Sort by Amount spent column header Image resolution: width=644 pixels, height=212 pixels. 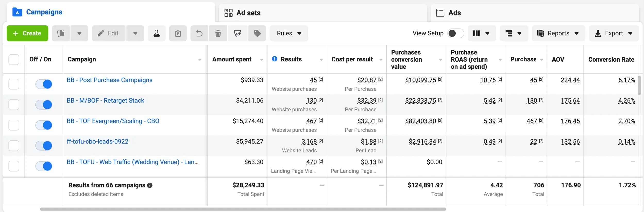coord(232,59)
